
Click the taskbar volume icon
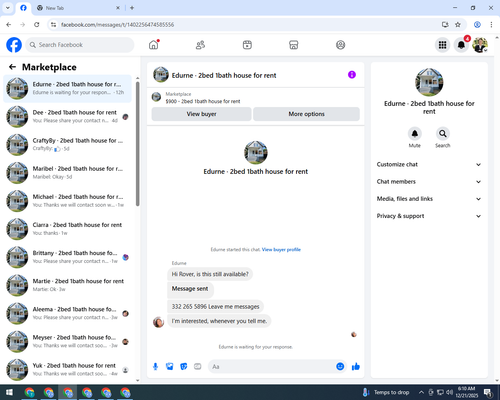pyautogui.click(x=450, y=392)
